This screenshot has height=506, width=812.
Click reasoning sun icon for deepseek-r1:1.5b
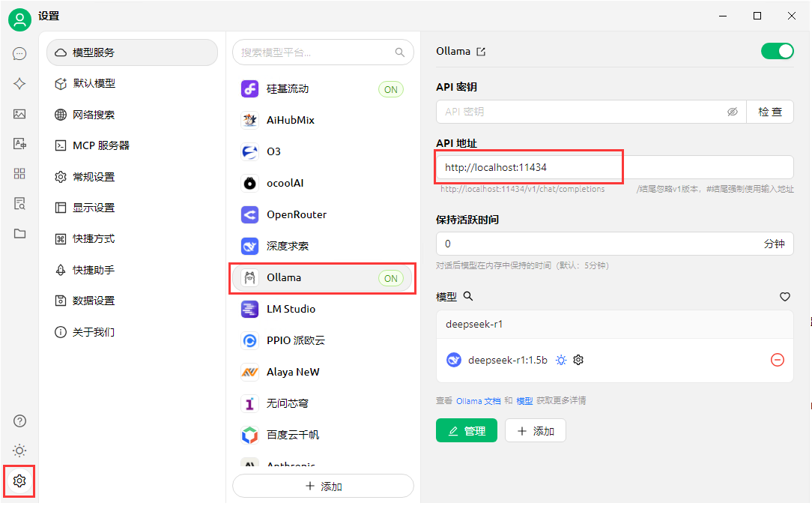[561, 360]
